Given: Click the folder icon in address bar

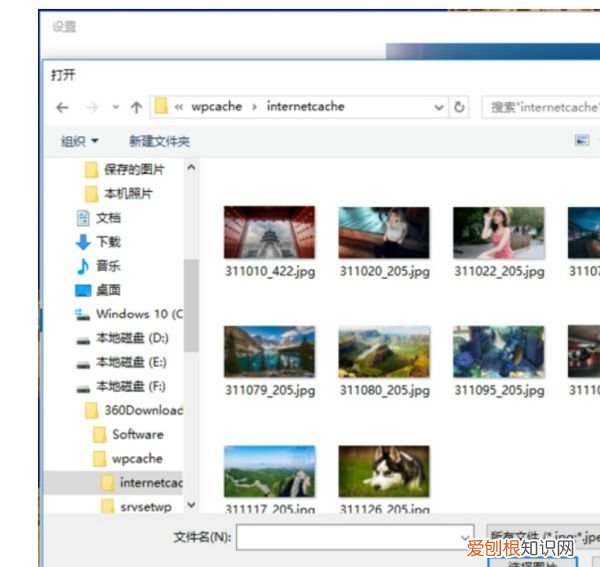Looking at the screenshot, I should click(x=161, y=106).
